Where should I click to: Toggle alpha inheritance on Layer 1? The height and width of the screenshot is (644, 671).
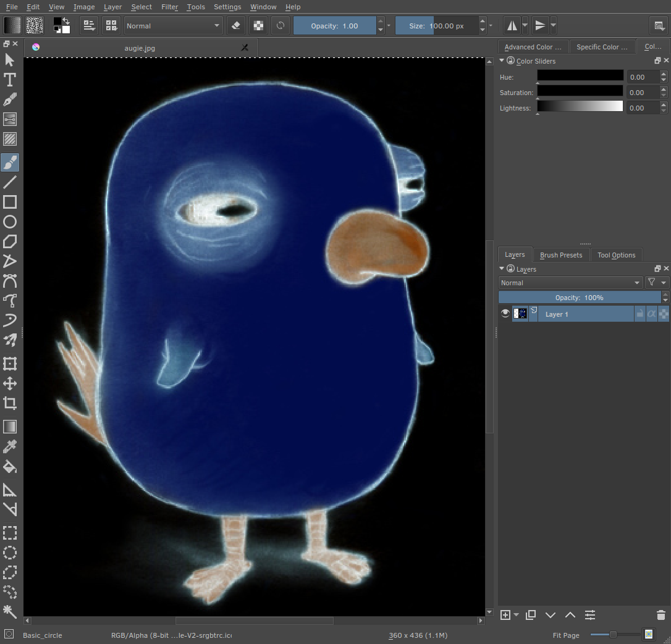click(651, 314)
